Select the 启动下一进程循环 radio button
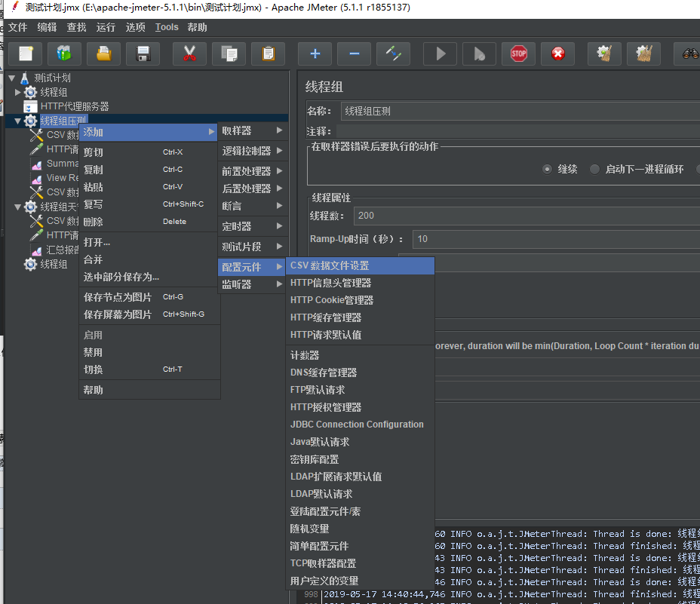 [594, 169]
